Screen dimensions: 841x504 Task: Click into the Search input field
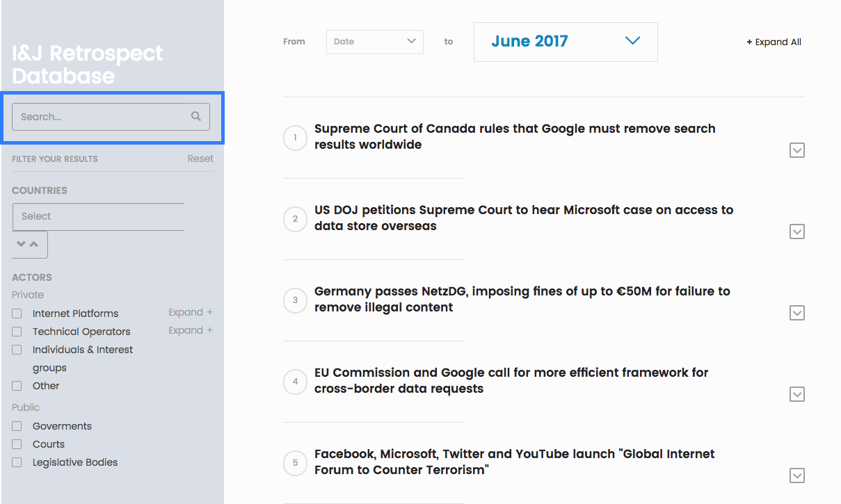(98, 117)
